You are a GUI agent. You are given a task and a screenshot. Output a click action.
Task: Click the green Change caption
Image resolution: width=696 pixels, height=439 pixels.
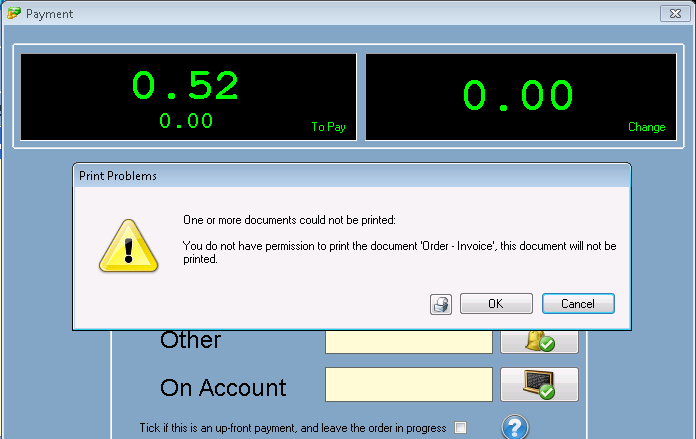pyautogui.click(x=646, y=127)
